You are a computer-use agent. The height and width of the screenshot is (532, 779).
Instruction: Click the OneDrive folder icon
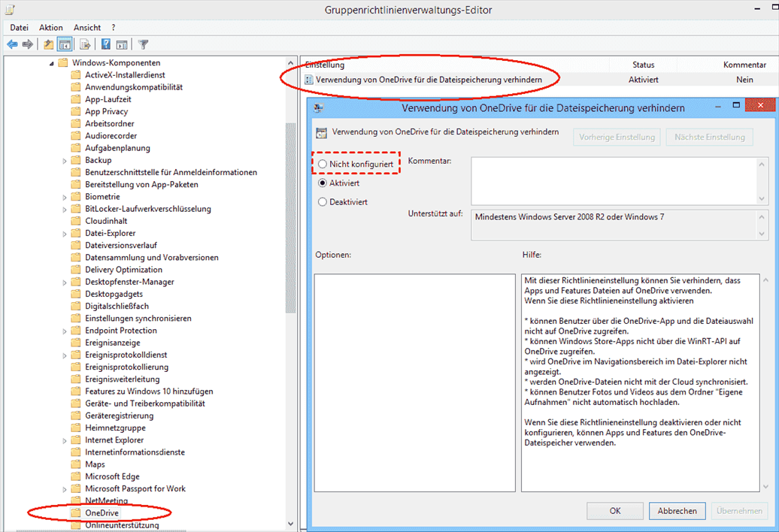click(75, 512)
